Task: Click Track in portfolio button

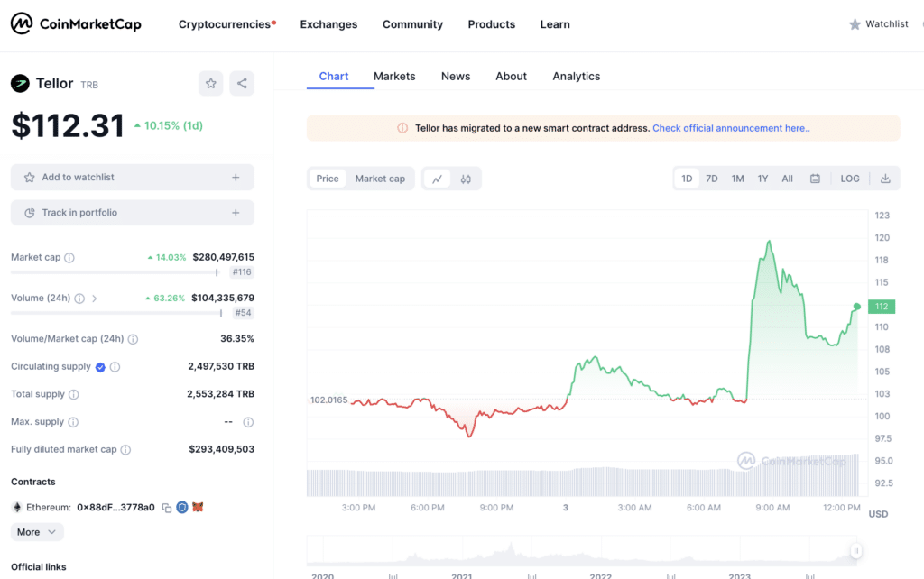Action: [x=133, y=213]
